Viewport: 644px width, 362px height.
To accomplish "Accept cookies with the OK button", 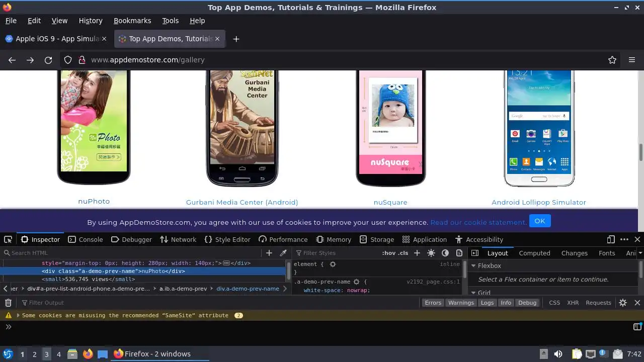I will point(540,221).
